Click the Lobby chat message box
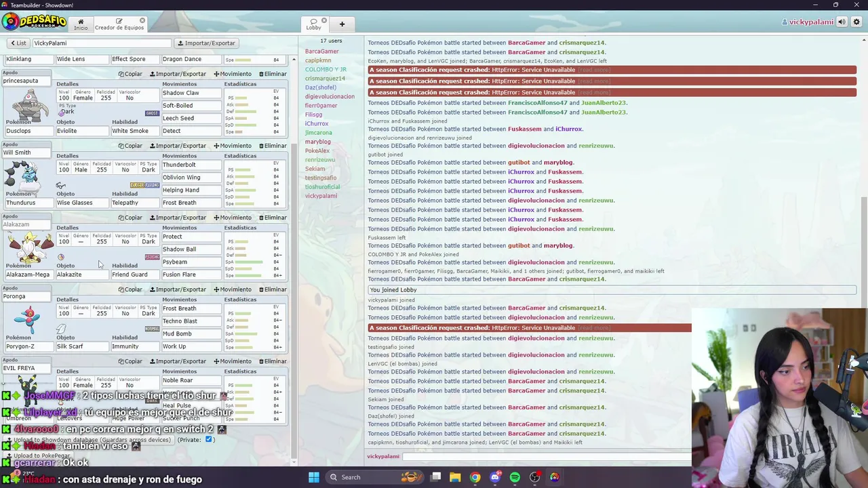 point(546,457)
